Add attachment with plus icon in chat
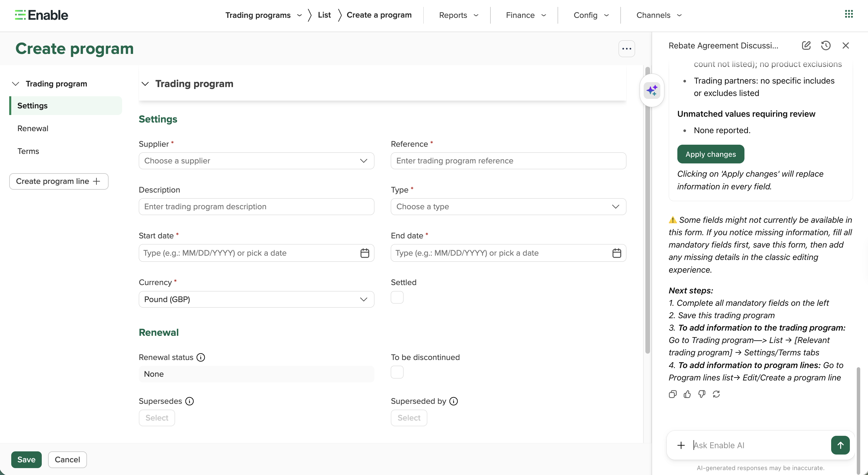868x475 pixels. point(681,445)
